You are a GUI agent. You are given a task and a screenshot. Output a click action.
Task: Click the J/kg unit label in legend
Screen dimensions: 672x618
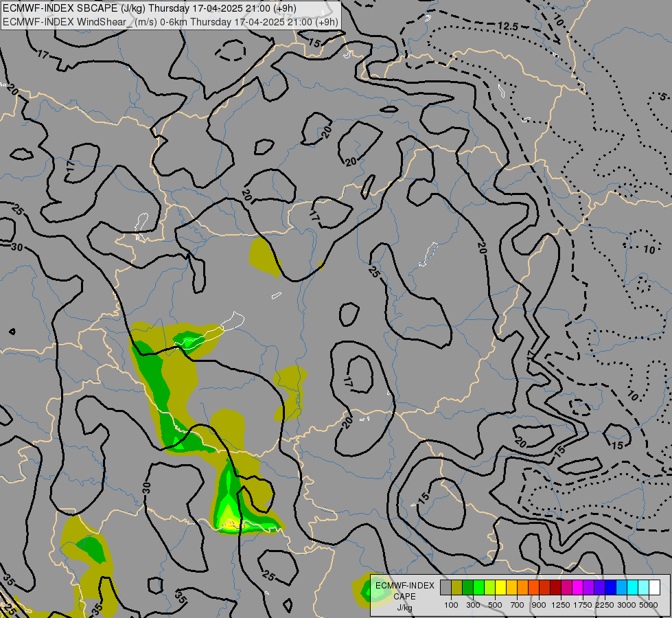404,608
